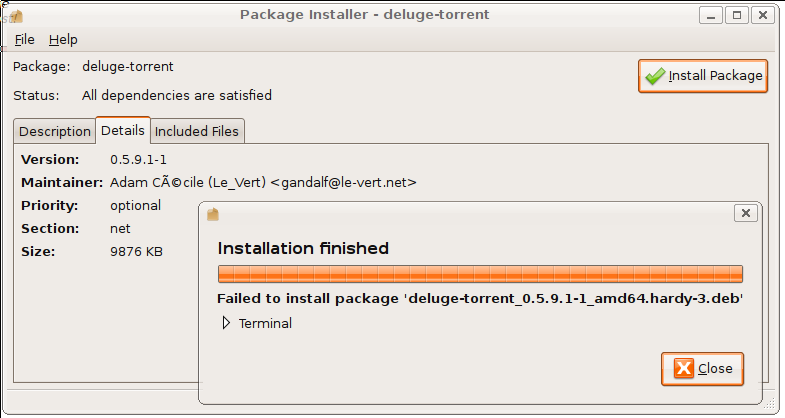
Task: Open the Help menu
Action: pos(63,40)
